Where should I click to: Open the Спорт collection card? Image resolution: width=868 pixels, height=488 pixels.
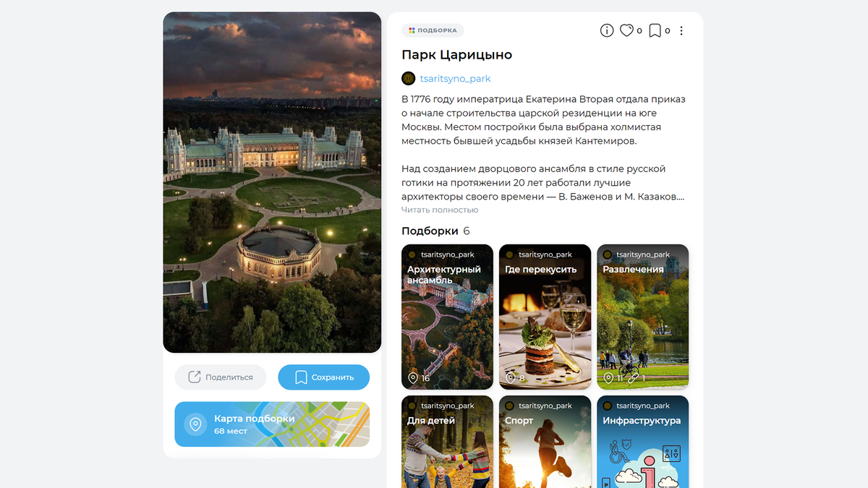point(545,442)
